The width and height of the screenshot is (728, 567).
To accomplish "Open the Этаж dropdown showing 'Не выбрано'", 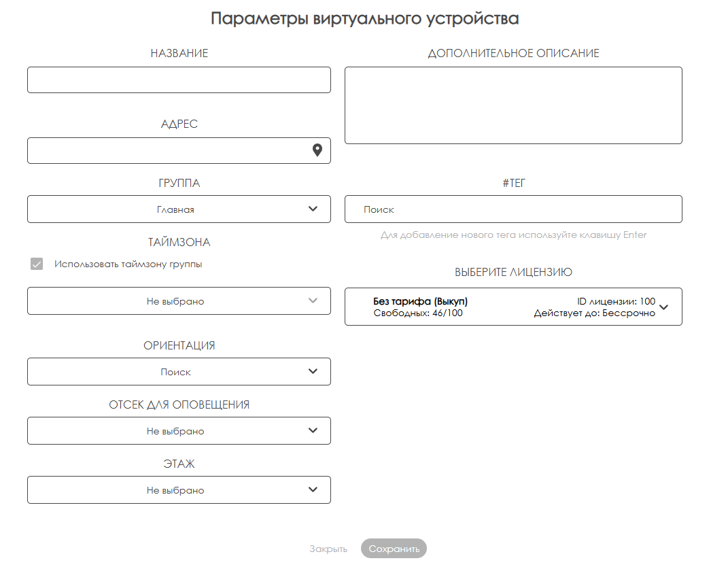I will pos(175,490).
